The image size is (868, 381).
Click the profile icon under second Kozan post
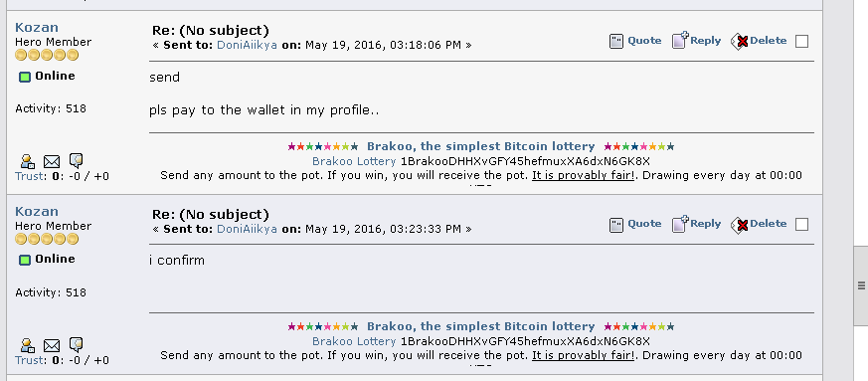28,345
